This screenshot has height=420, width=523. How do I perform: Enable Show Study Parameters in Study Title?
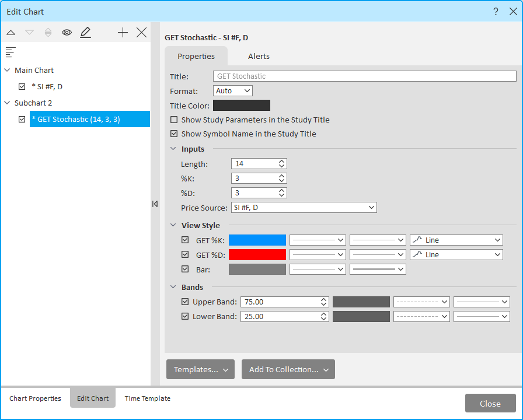click(x=174, y=120)
